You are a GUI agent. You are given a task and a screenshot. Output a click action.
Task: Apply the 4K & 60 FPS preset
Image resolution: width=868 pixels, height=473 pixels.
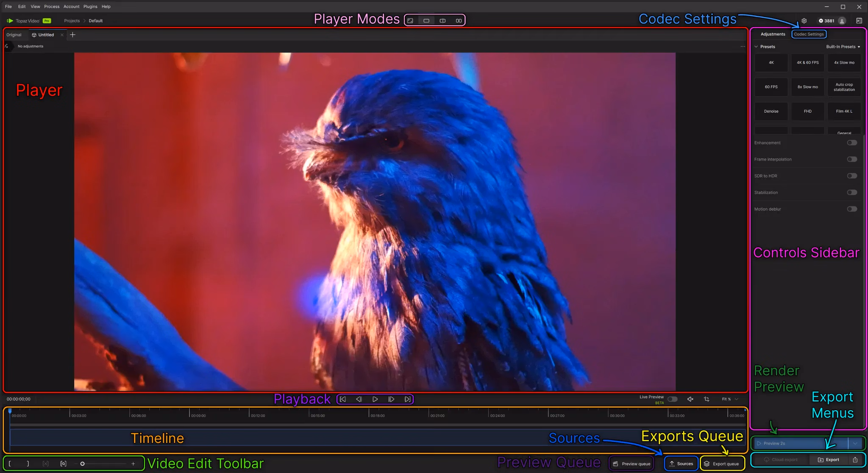pos(807,63)
